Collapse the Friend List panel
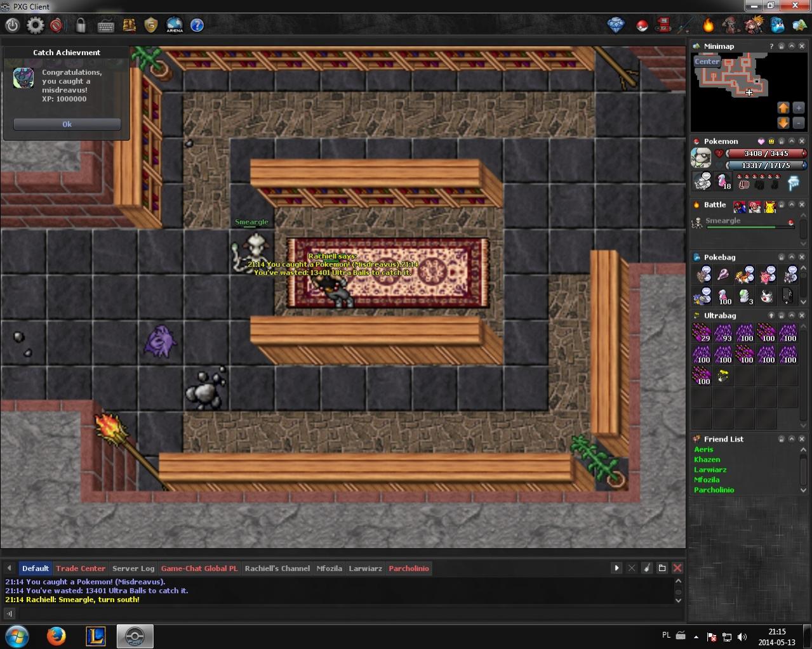This screenshot has width=812, height=649. 792,439
